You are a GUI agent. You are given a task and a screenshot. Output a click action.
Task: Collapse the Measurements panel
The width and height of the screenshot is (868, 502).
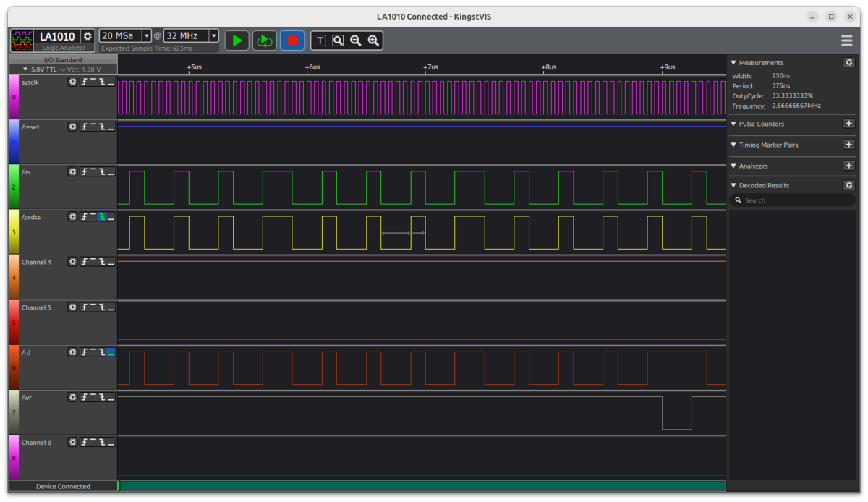[x=733, y=63]
